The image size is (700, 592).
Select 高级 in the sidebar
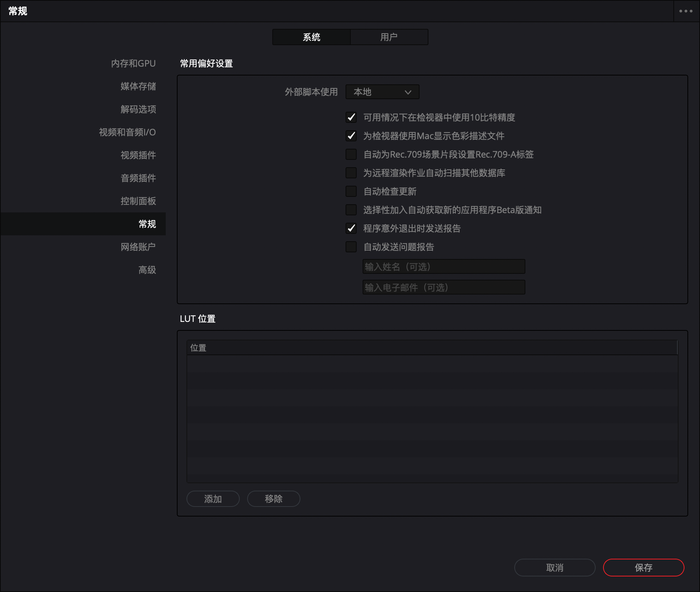(x=147, y=270)
